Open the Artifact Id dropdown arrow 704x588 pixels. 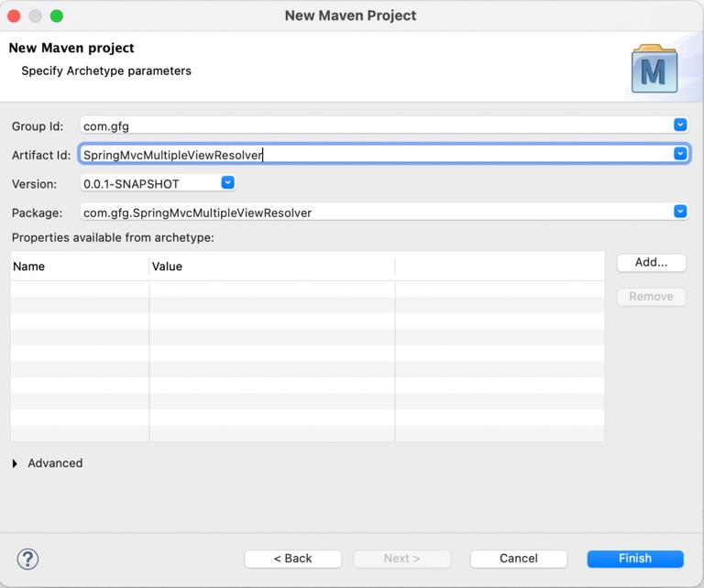click(x=680, y=154)
